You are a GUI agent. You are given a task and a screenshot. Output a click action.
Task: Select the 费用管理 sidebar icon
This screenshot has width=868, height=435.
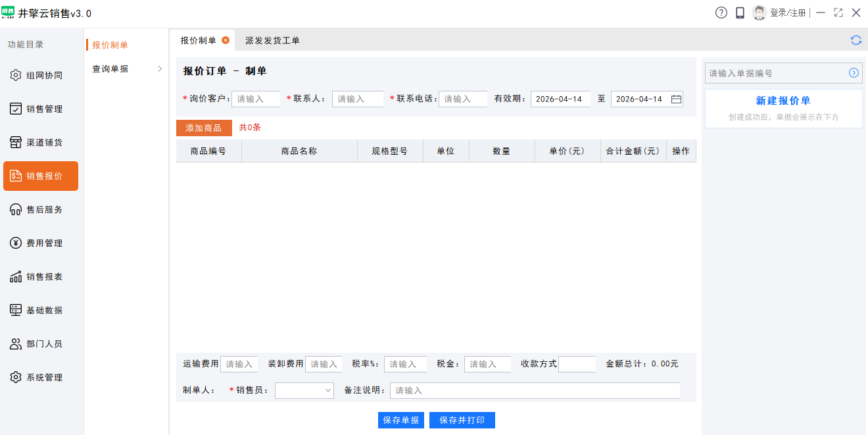click(41, 242)
